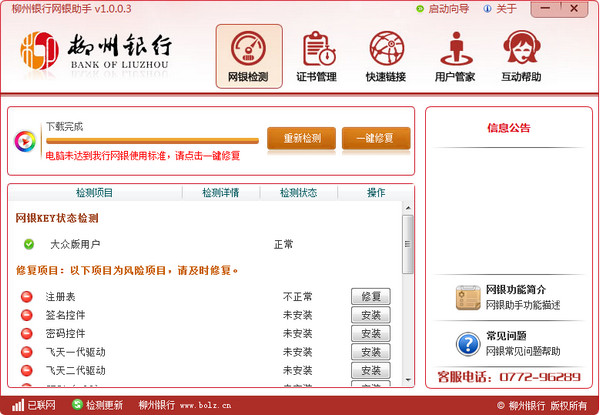Click the red error icon beside 密码控件
600x415 pixels.
pos(26,333)
